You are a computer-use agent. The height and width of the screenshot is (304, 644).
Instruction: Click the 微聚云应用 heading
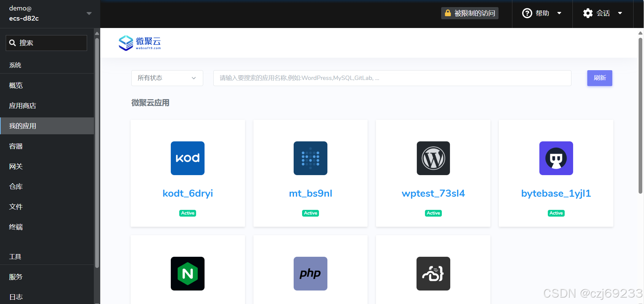150,103
